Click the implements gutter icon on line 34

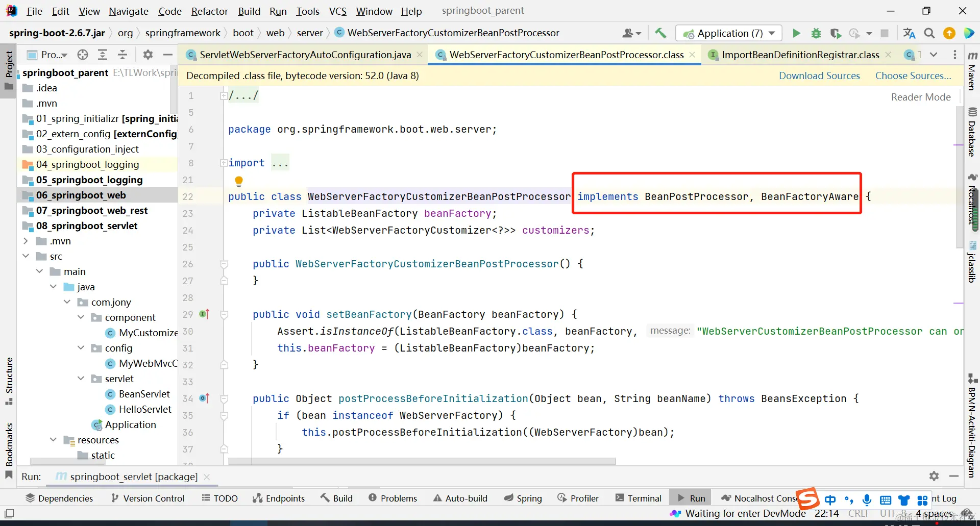[204, 398]
